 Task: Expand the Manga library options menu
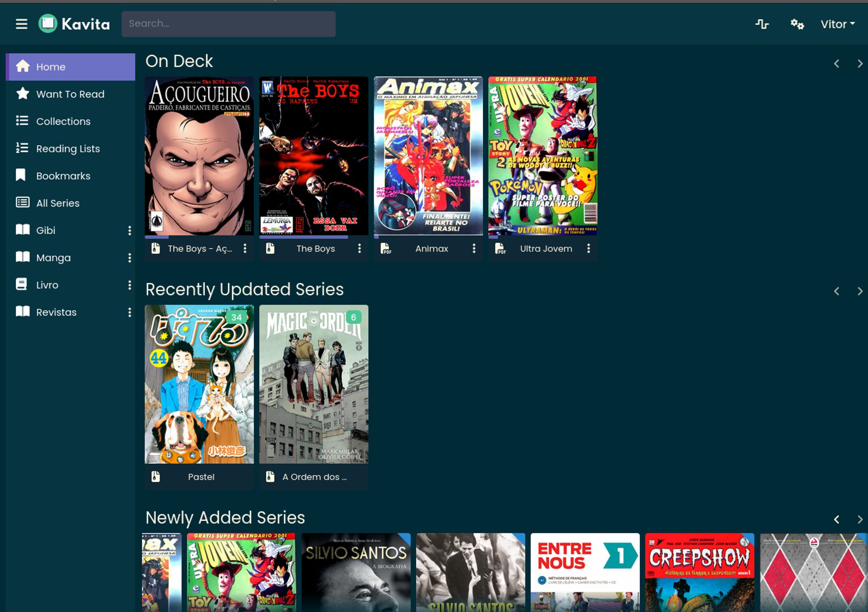pyautogui.click(x=130, y=258)
